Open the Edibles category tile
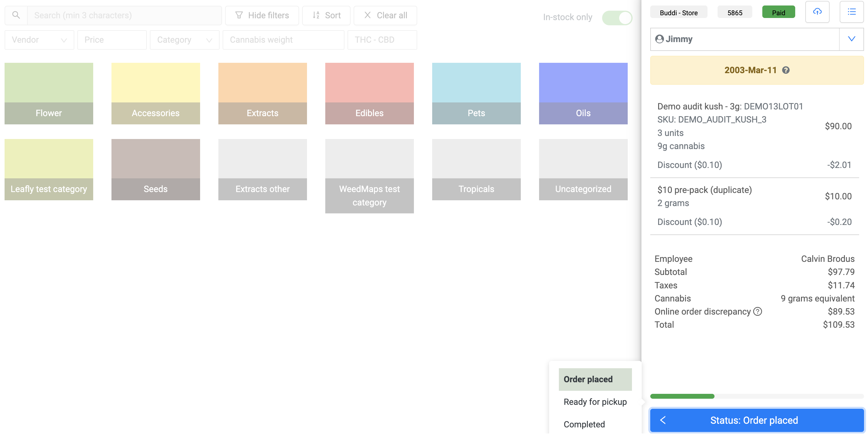Image resolution: width=868 pixels, height=442 pixels. [x=369, y=93]
